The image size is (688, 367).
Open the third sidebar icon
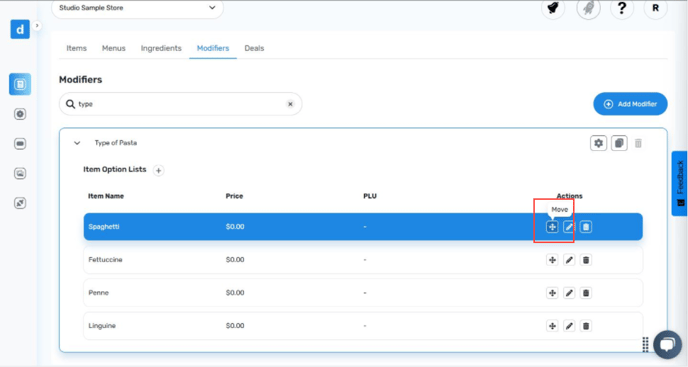click(20, 144)
